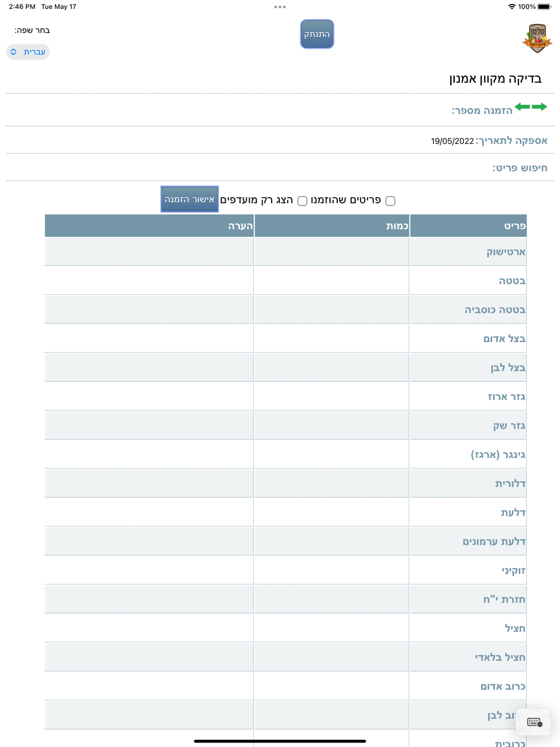The height and width of the screenshot is (747, 560).
Task: Select the בצל לבן item
Action: coord(508,368)
